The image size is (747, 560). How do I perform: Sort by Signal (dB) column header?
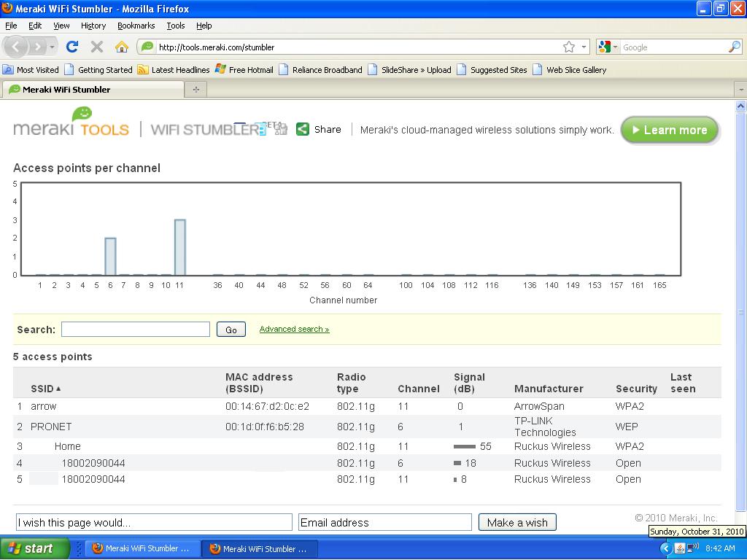click(469, 383)
